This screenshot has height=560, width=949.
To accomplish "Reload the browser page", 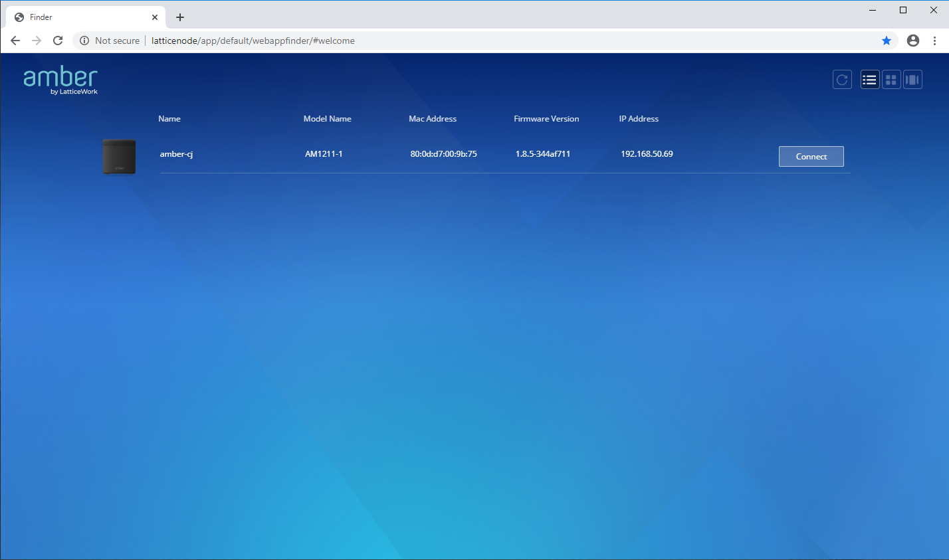I will pos(58,41).
